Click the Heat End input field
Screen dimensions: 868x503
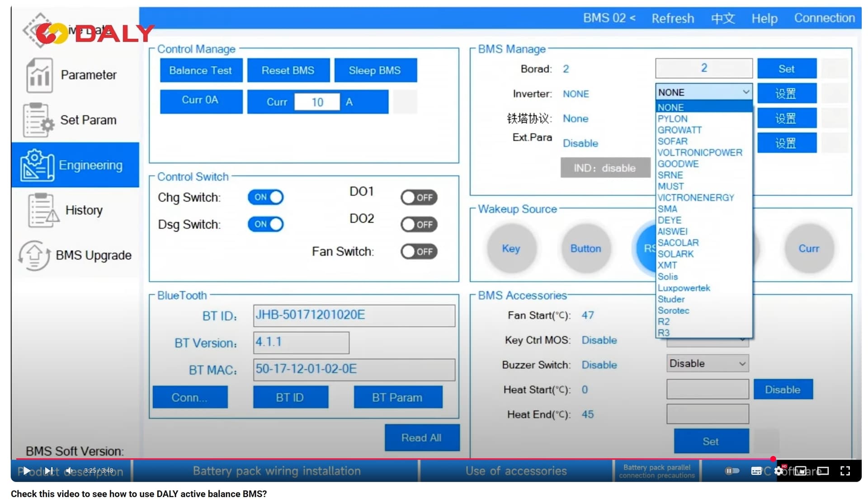tap(707, 414)
